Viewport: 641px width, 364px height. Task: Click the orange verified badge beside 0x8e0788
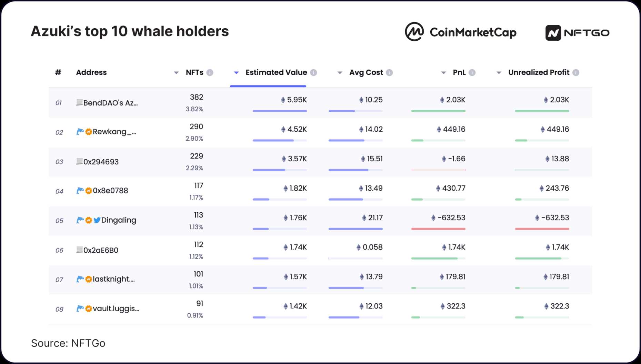[89, 191]
